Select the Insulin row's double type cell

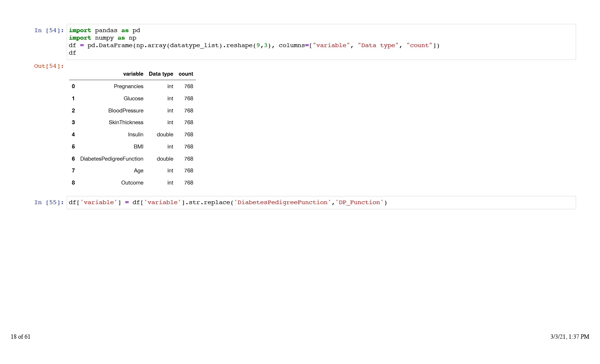[x=165, y=135]
